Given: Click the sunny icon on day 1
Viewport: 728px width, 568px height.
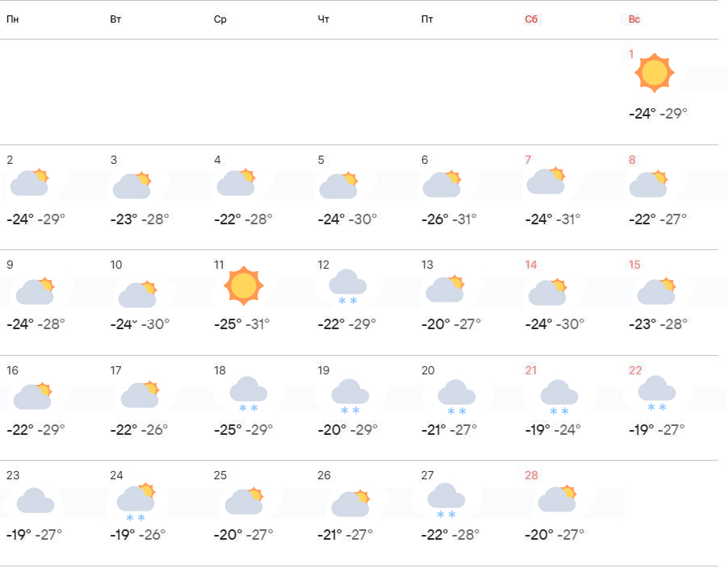Looking at the screenshot, I should pos(654,73).
